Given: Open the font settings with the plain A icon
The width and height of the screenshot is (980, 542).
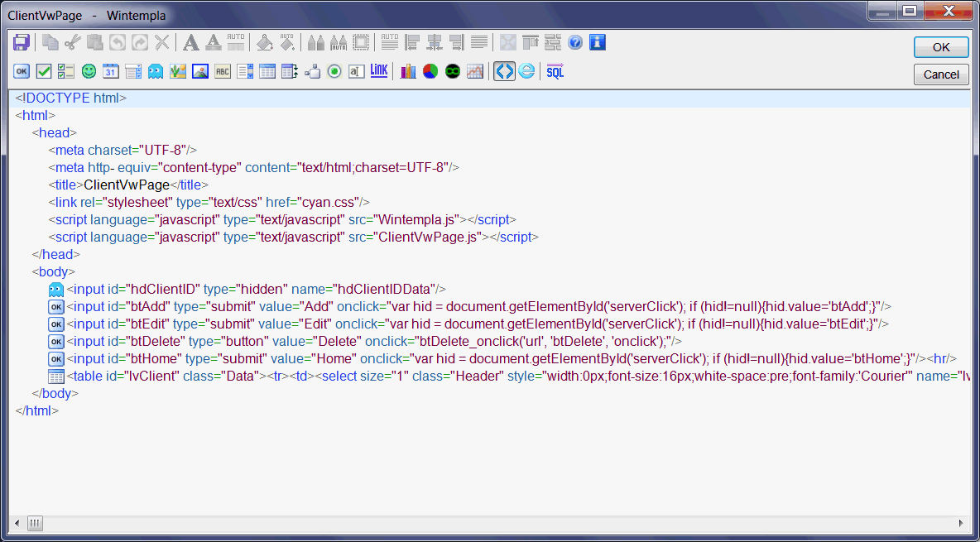Looking at the screenshot, I should 191,42.
